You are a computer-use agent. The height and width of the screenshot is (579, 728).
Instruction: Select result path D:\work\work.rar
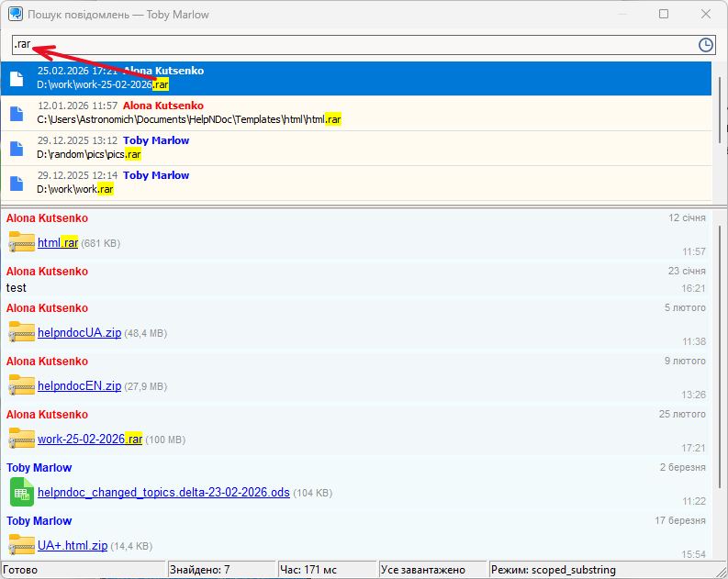[75, 189]
